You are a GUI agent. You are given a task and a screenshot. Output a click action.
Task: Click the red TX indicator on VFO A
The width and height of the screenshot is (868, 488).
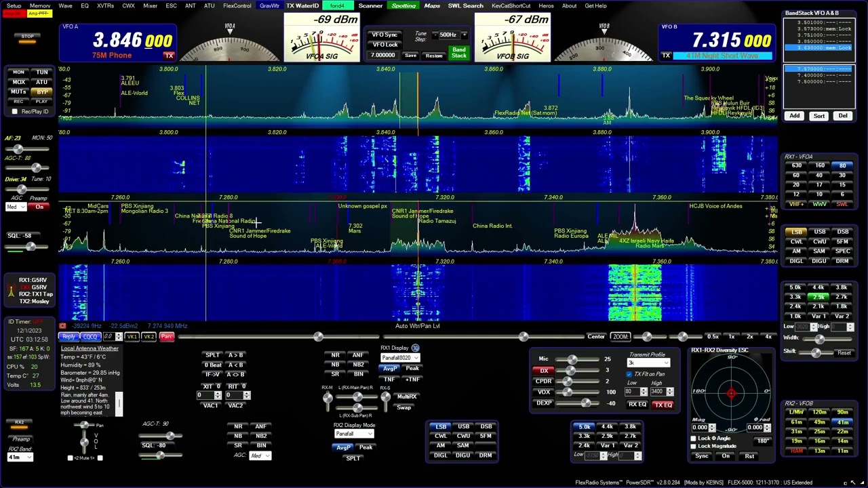pyautogui.click(x=169, y=56)
